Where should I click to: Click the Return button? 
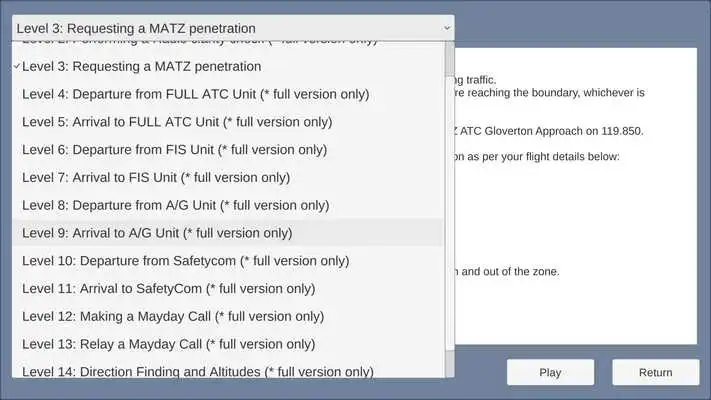pos(656,372)
